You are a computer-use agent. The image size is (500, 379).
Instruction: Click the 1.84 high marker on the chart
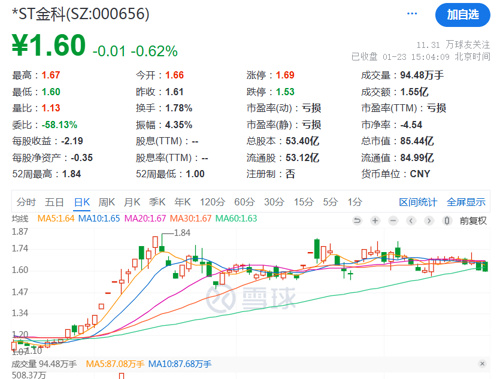pyautogui.click(x=182, y=233)
